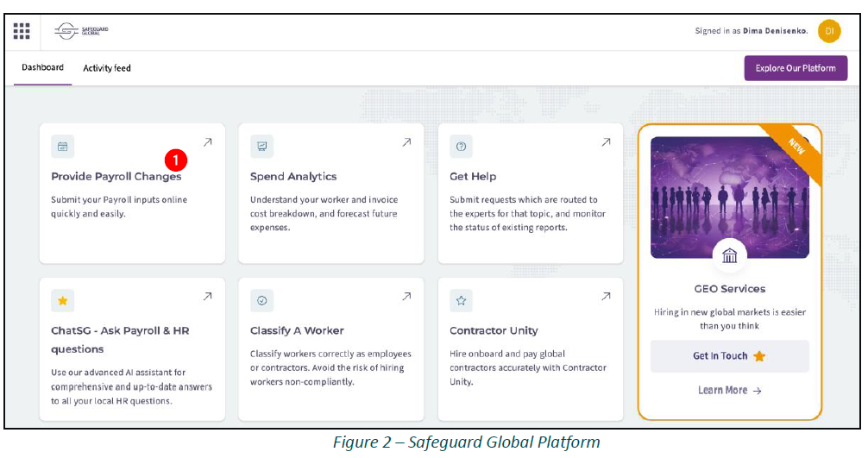Click the "Submit your Payroll inputs online" description
The width and height of the screenshot is (868, 458).
coord(119,200)
